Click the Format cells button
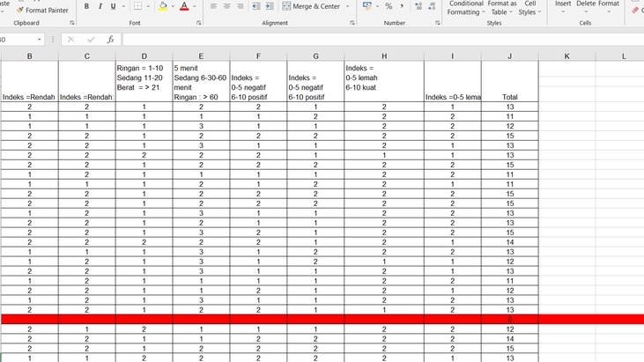Viewport: 644px width, 362px height. point(608,6)
